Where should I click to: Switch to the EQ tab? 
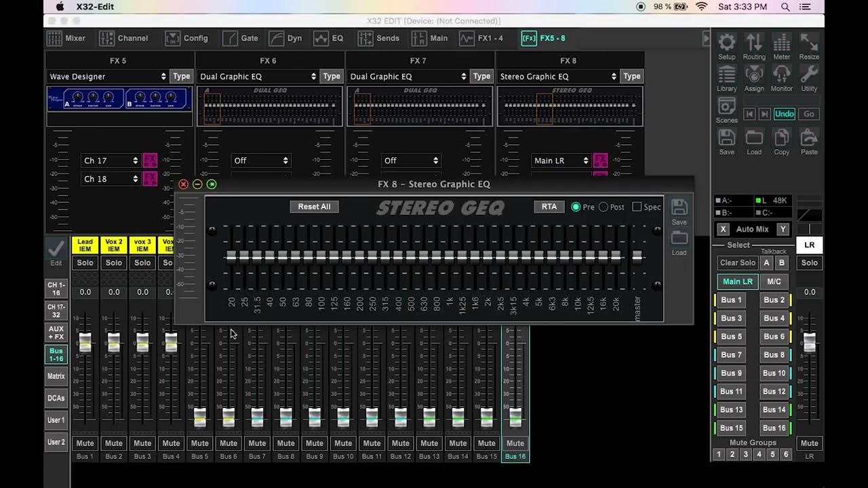point(328,38)
